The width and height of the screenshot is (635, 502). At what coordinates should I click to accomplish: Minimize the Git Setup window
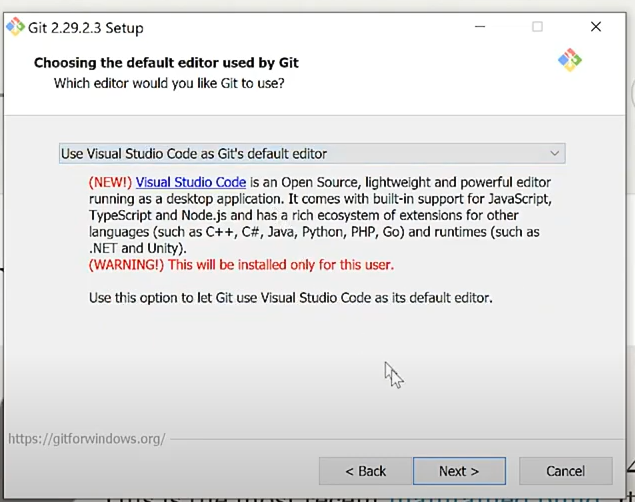(x=480, y=27)
